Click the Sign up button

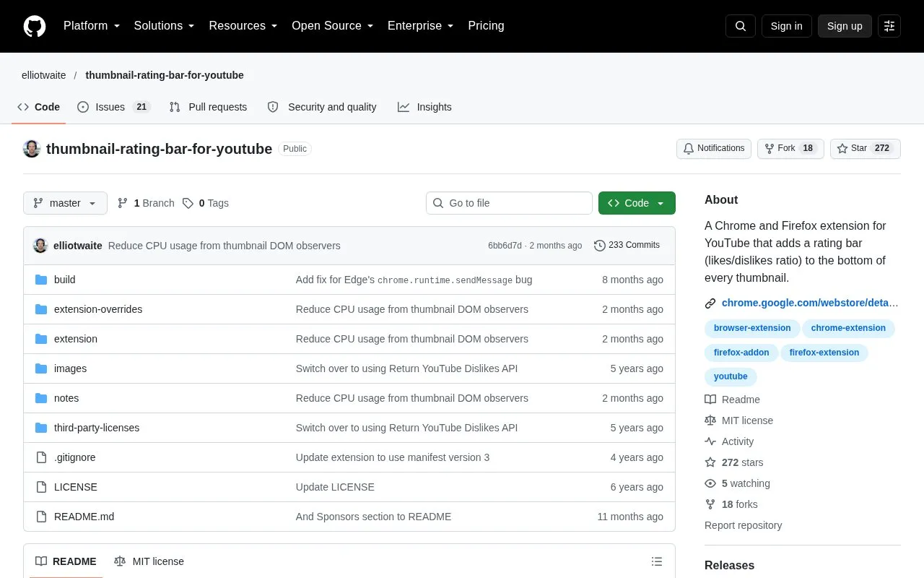(x=845, y=26)
